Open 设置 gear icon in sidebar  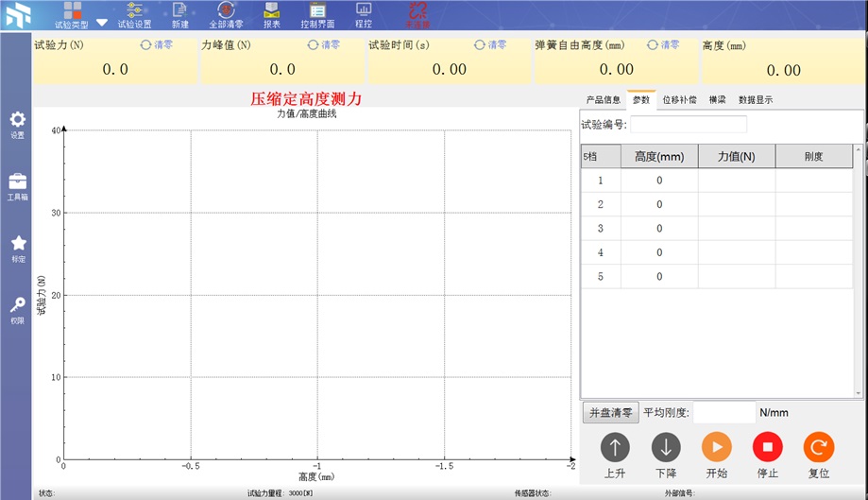tap(18, 123)
